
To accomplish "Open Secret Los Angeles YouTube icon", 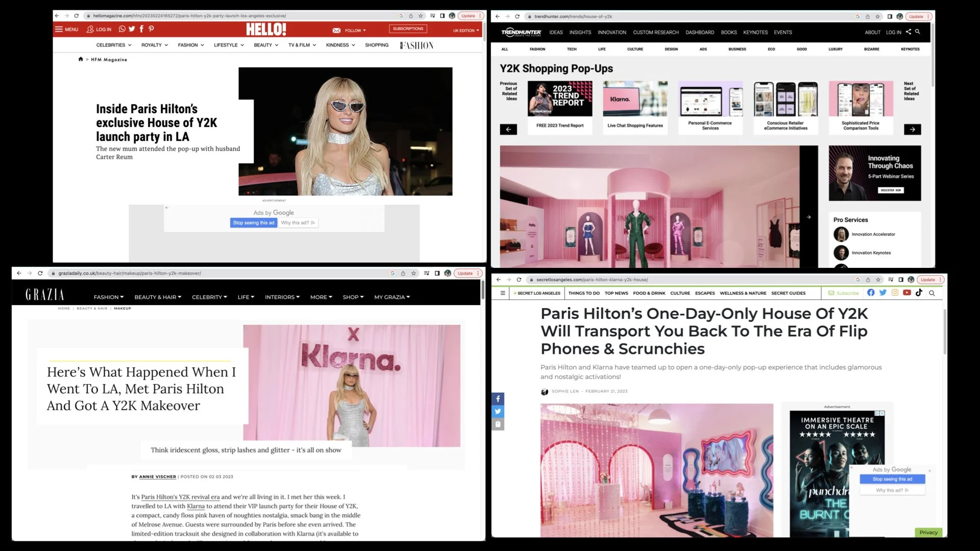I will pos(906,293).
